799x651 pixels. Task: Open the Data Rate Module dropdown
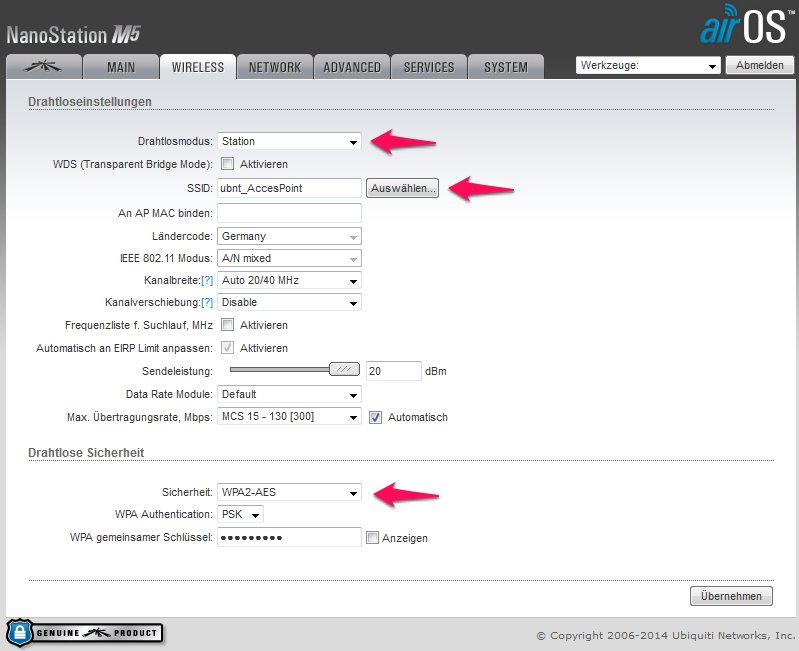289,394
